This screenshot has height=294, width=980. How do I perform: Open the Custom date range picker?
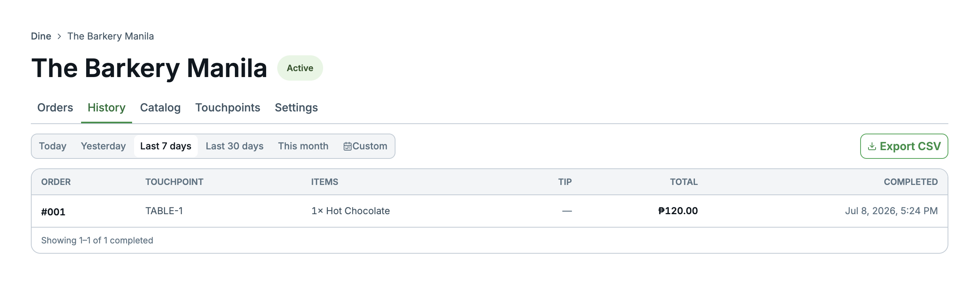click(x=365, y=146)
